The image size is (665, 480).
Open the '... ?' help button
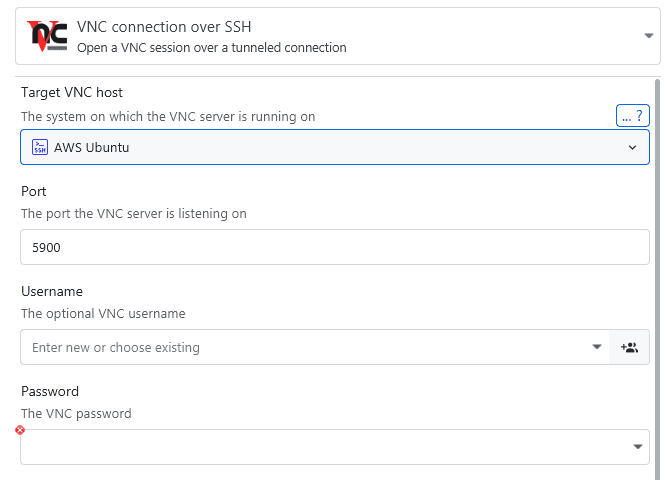(x=633, y=116)
